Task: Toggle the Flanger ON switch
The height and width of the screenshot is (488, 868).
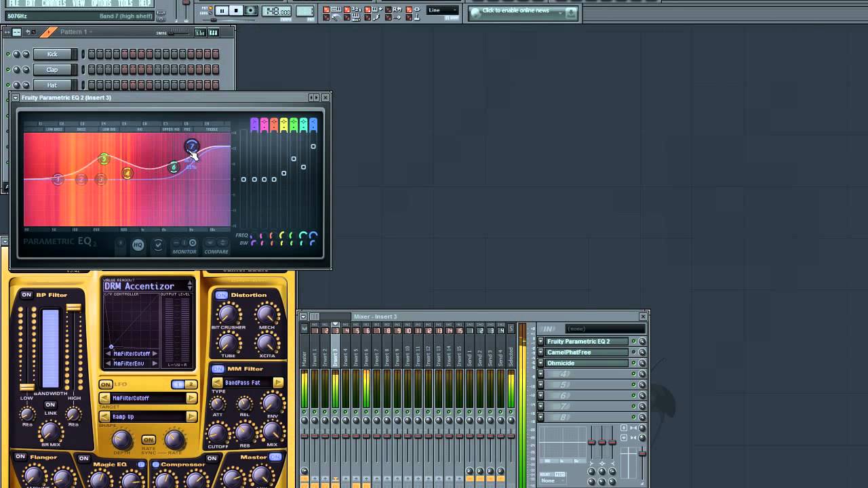Action: (x=20, y=457)
